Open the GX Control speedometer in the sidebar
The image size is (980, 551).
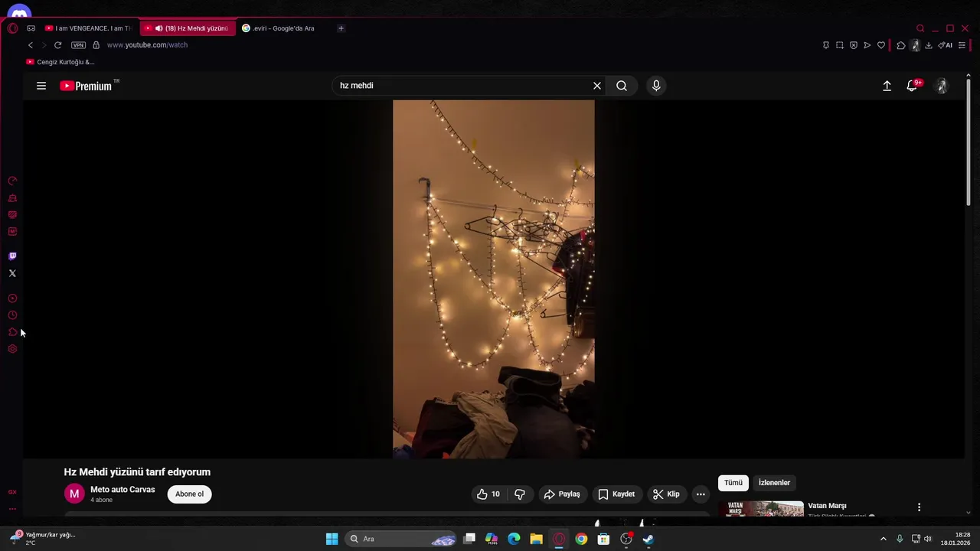coord(12,181)
